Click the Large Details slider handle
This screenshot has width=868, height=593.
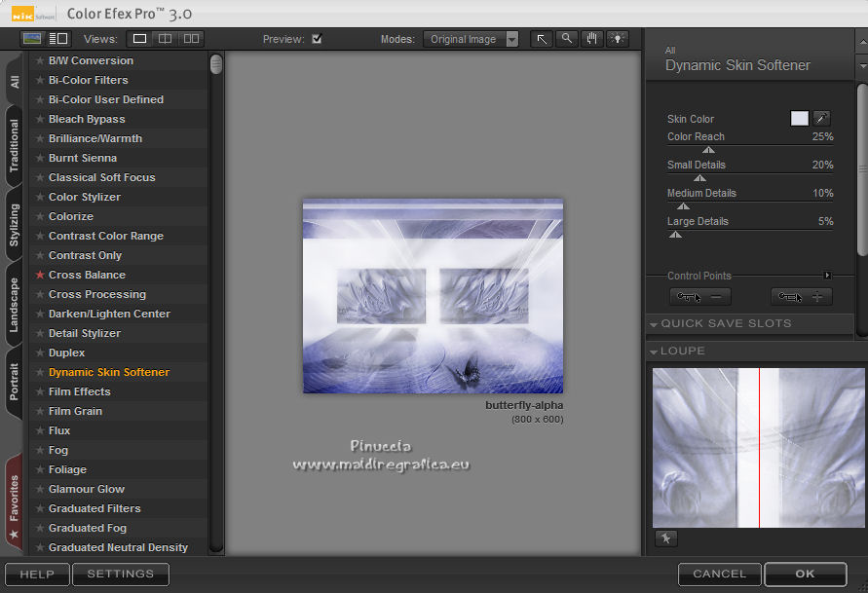coord(675,235)
